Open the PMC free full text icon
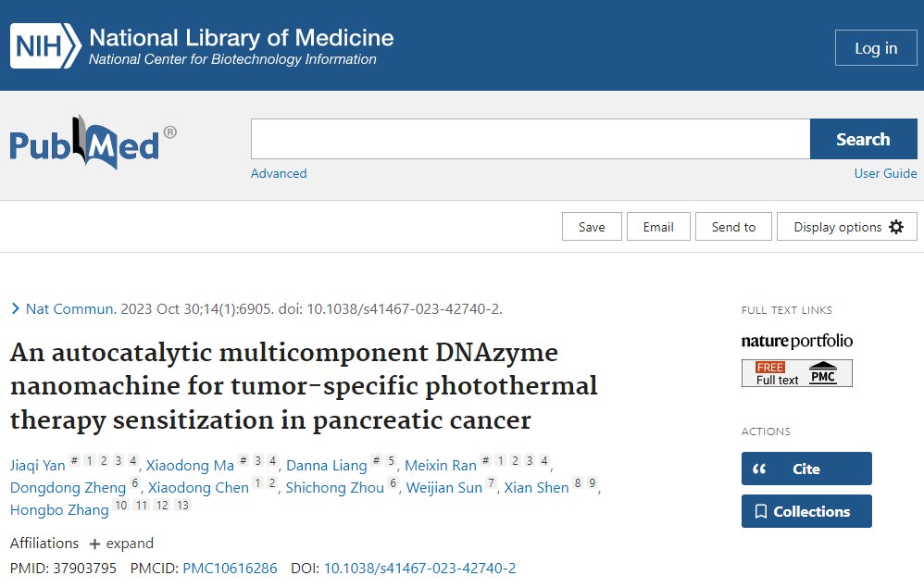 (797, 373)
